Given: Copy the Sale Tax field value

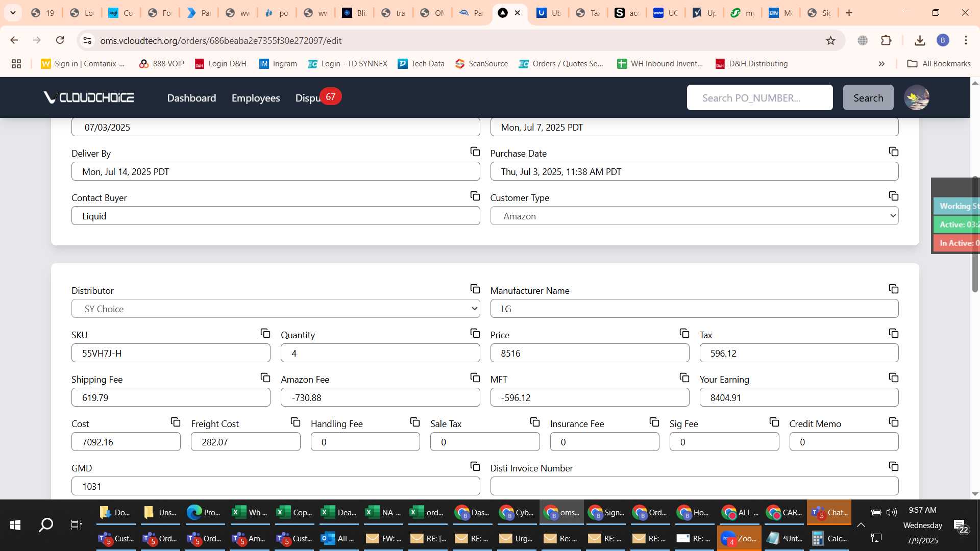Looking at the screenshot, I should tap(535, 422).
